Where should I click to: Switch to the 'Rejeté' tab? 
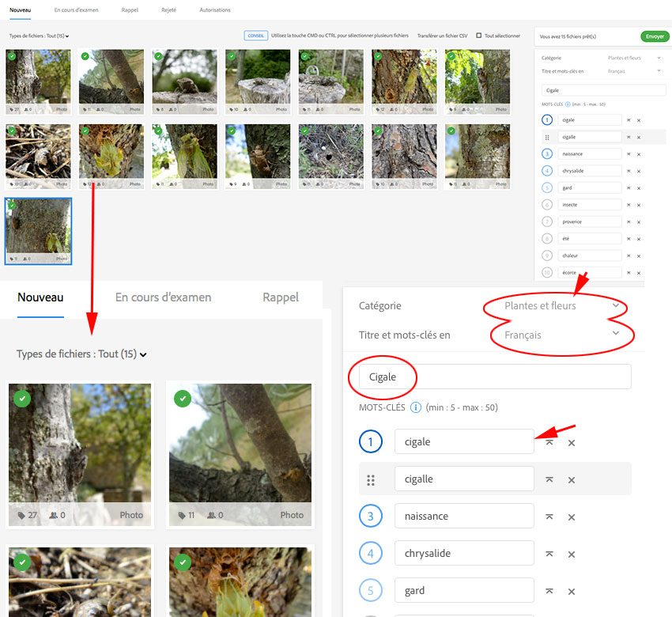pos(169,9)
